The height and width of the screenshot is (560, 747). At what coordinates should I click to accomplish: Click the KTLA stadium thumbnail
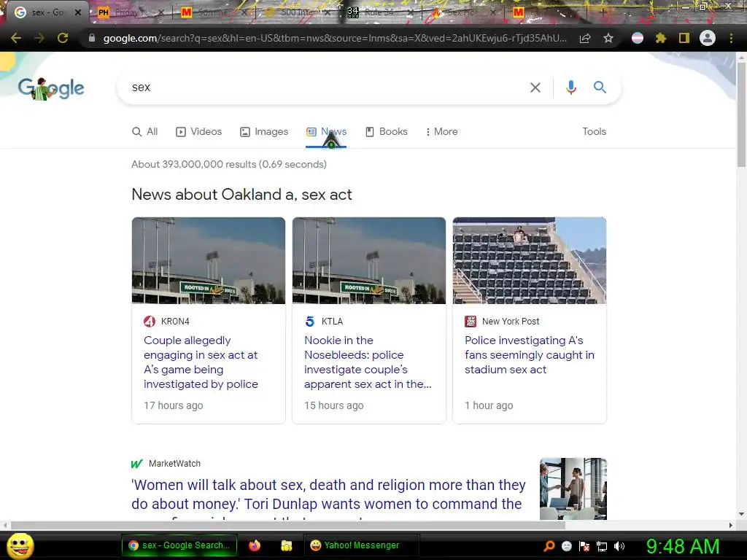coord(369,260)
